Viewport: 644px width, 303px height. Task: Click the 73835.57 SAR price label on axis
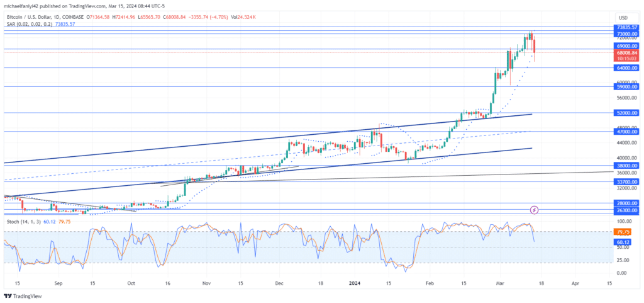tap(627, 27)
